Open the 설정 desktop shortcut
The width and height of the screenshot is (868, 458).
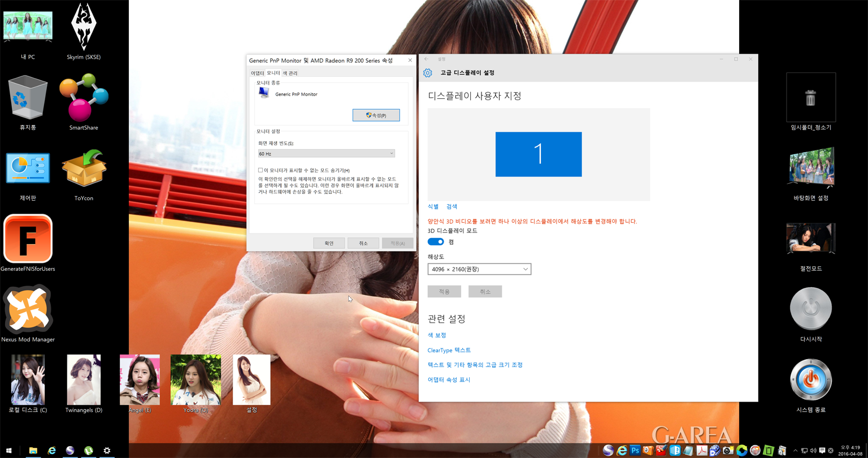[251, 383]
